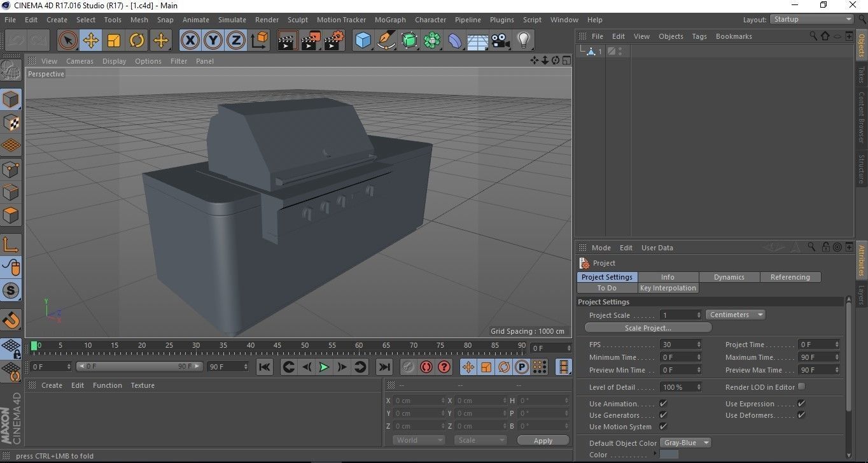Uncheck Use Deformers checkbox

(801, 415)
